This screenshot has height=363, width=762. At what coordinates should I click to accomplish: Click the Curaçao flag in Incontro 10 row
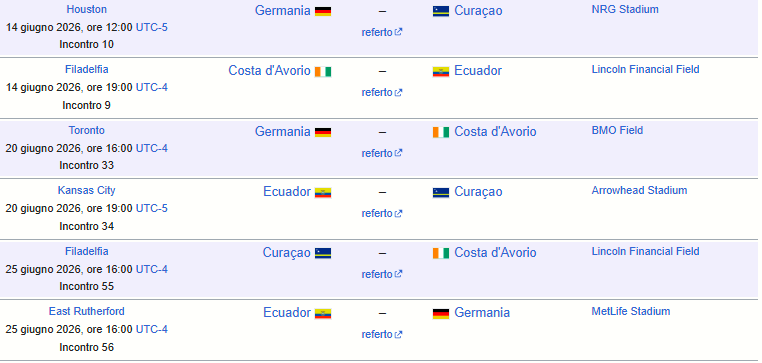(441, 11)
